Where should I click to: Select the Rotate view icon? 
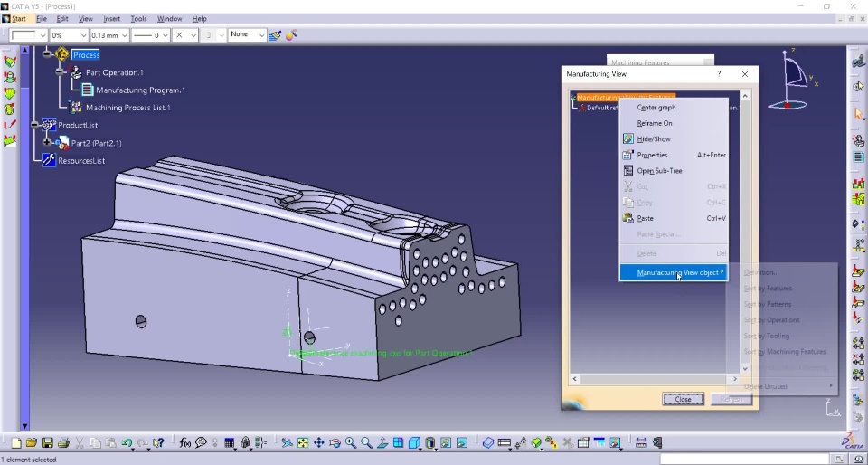pyautogui.click(x=335, y=443)
